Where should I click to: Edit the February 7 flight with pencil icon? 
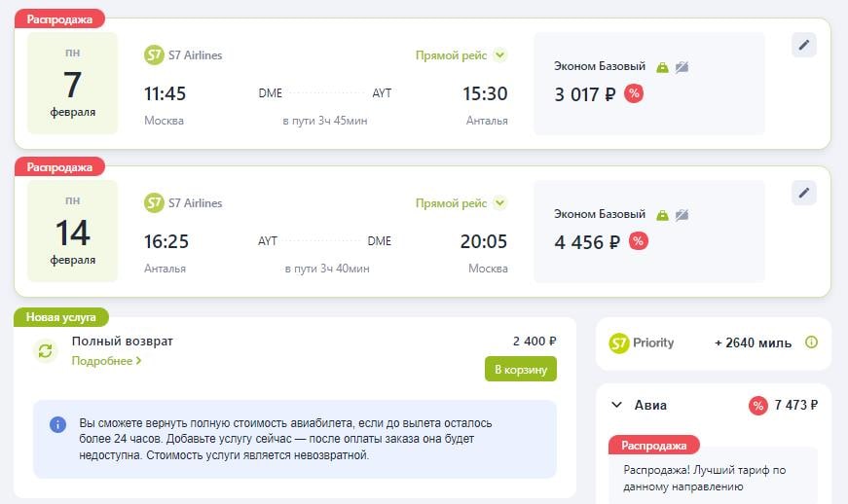803,45
